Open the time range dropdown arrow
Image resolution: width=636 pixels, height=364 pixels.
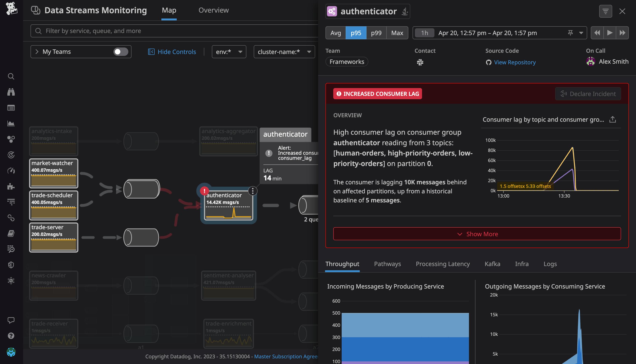click(x=581, y=33)
